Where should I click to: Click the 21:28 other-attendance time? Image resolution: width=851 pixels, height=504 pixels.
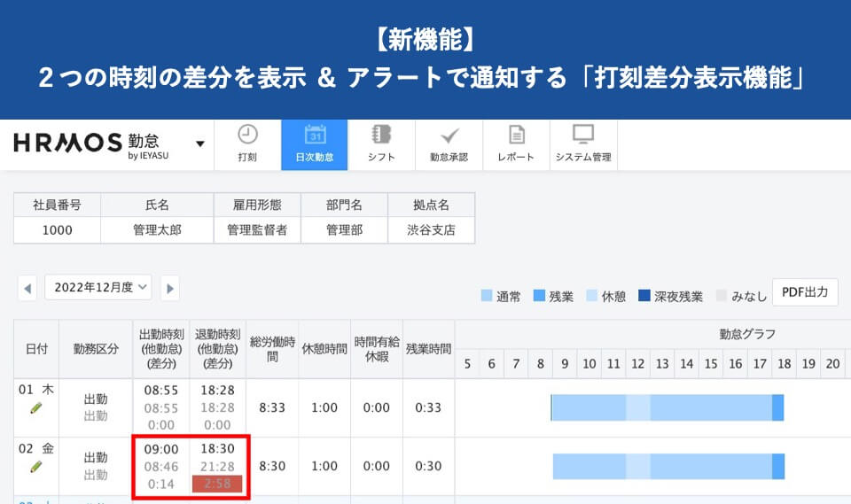218,467
